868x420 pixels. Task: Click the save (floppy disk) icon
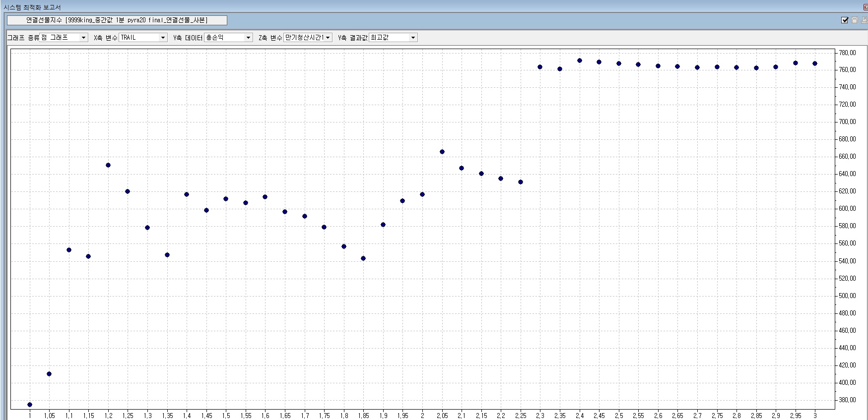(855, 20)
